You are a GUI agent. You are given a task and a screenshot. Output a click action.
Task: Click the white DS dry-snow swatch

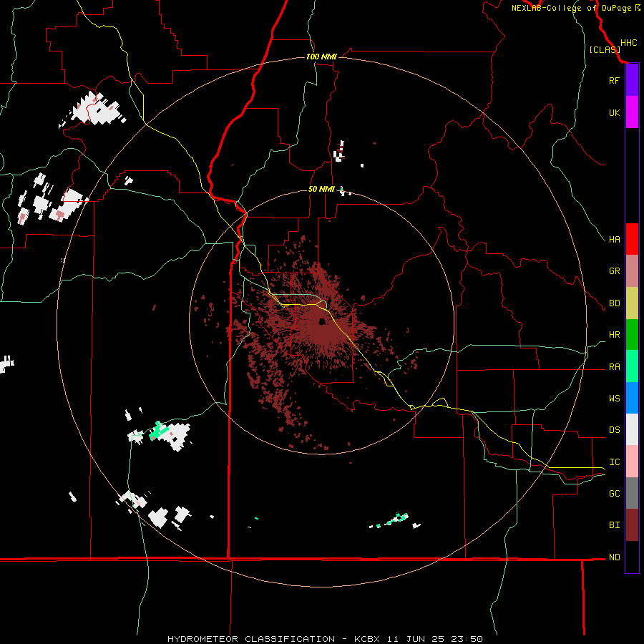click(x=632, y=429)
